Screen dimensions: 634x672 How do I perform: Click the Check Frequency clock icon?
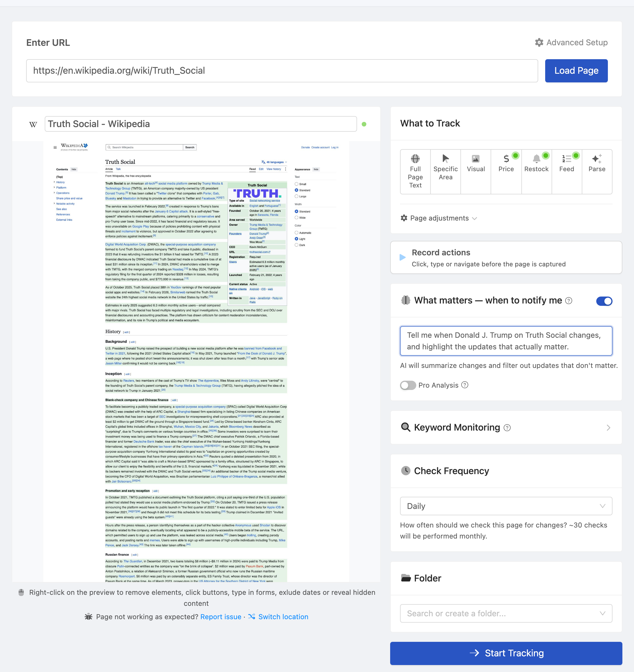[406, 471]
